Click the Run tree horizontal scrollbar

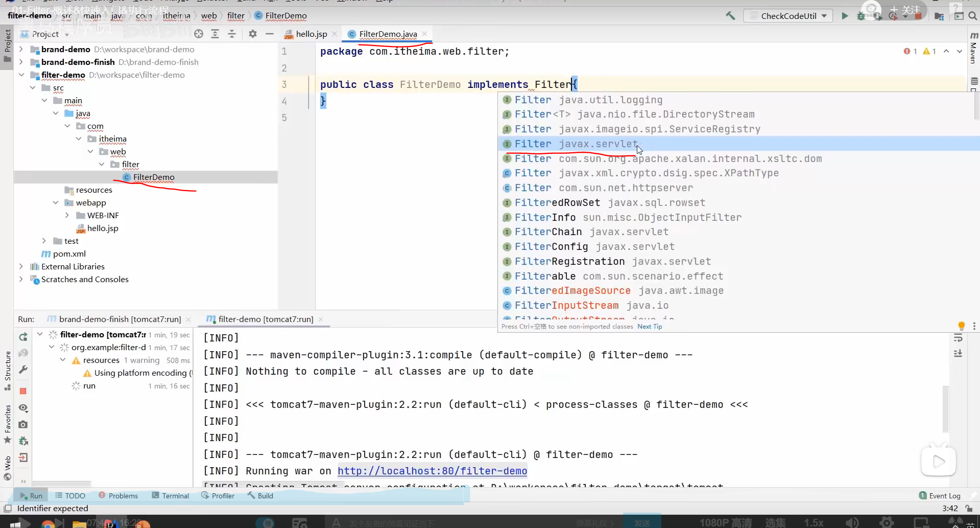[62, 484]
